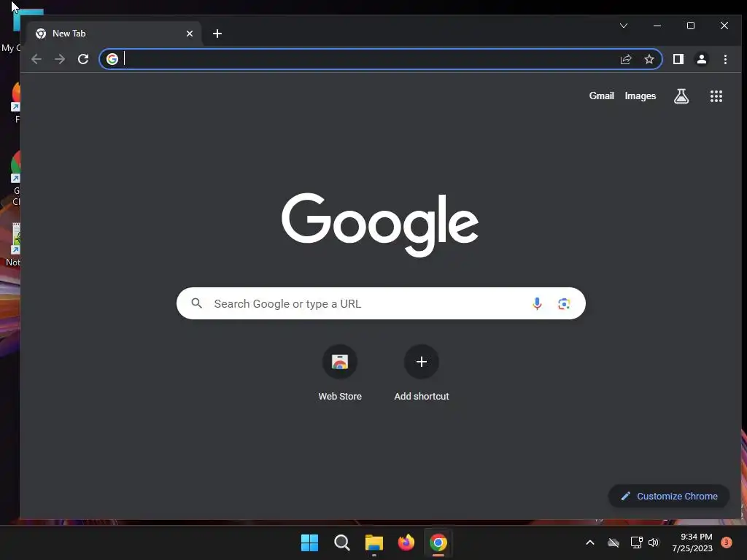This screenshot has height=560, width=747.
Task: Select the New Tab tab
Action: click(x=115, y=34)
